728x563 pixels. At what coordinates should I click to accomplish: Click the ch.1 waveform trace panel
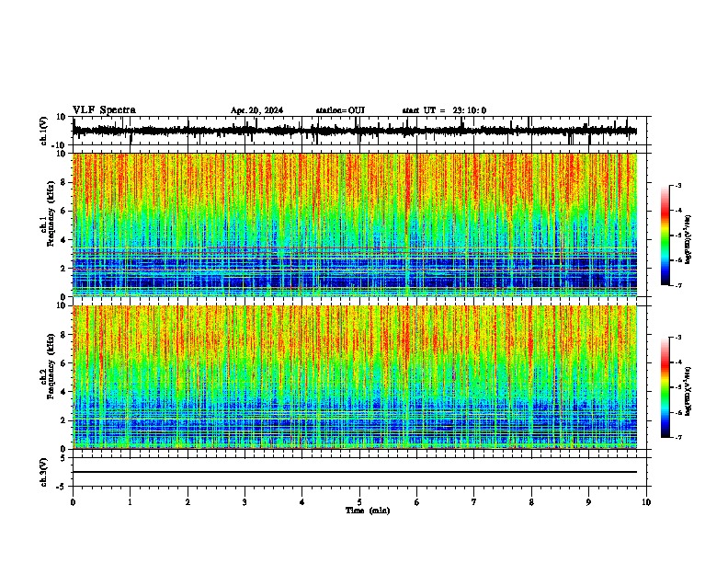point(359,131)
